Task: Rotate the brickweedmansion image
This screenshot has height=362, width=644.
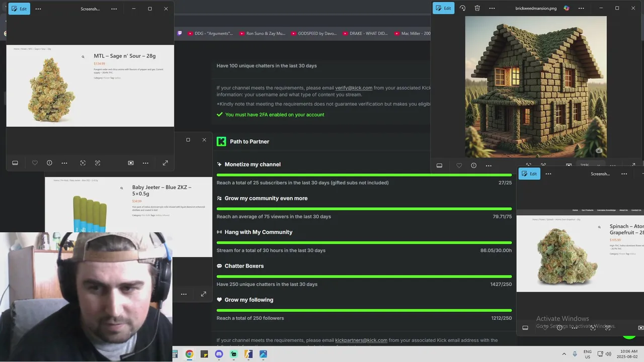Action: (463, 8)
